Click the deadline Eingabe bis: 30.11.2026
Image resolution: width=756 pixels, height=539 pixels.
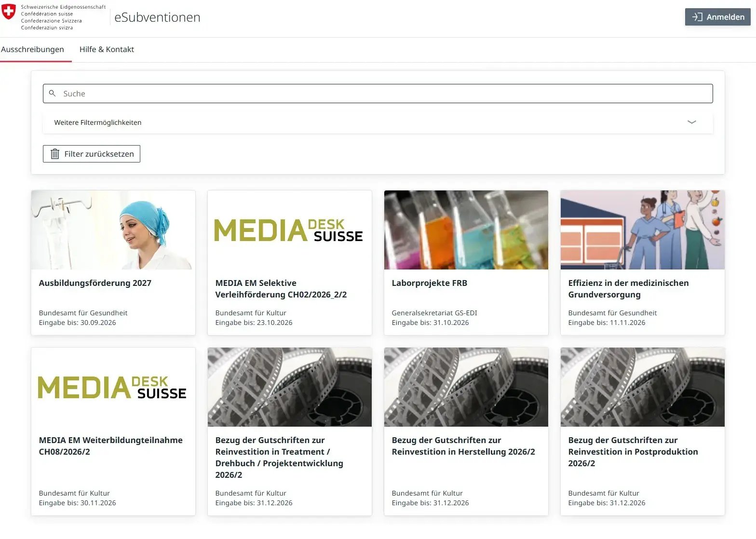(x=78, y=503)
